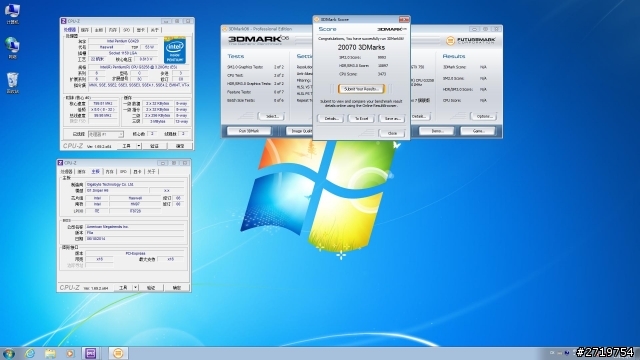Expand 工具 dropdown arrow in CPU-Z processor window

(x=139, y=146)
